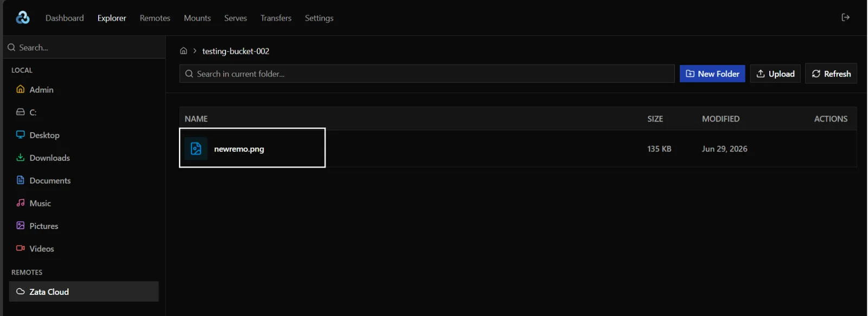Focus Search in current folder field
The width and height of the screenshot is (868, 316).
pyautogui.click(x=427, y=74)
